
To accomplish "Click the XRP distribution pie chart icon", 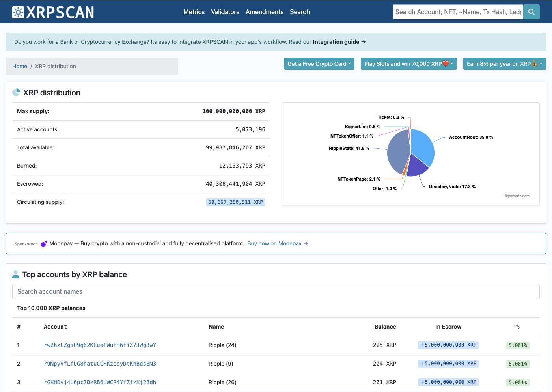I will click(16, 93).
